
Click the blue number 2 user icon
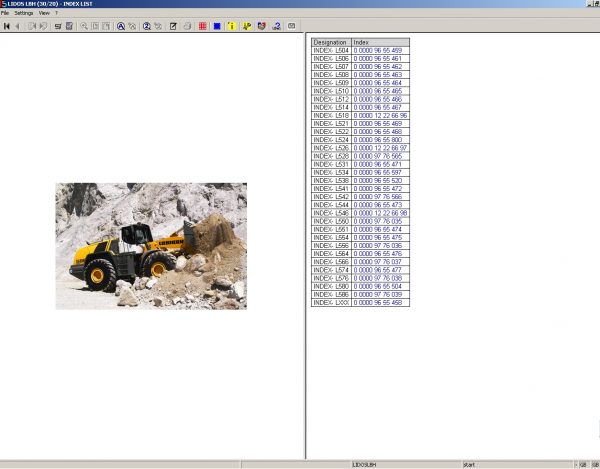click(x=276, y=26)
